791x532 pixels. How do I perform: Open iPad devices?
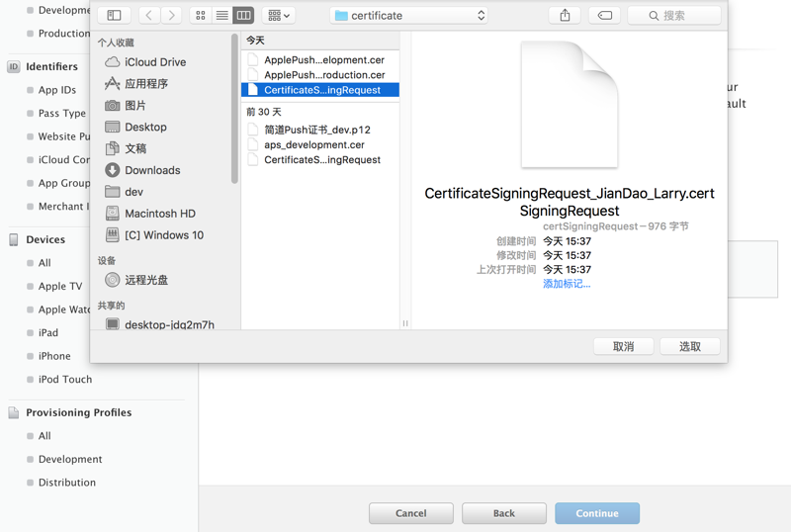point(47,332)
